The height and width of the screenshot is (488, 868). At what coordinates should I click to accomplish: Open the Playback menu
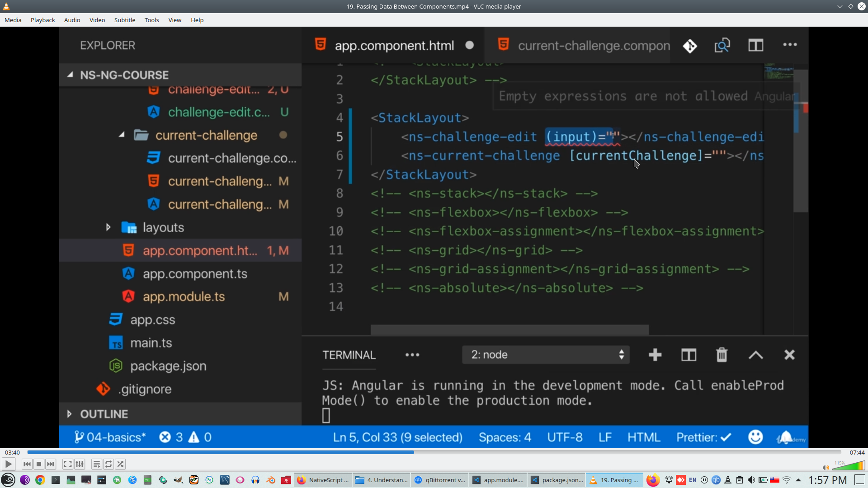pos(42,20)
